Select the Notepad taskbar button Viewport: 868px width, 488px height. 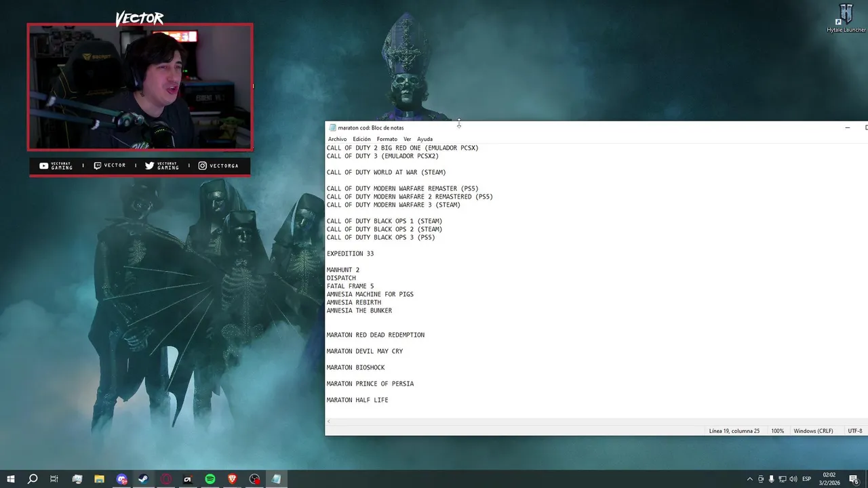[x=277, y=479]
